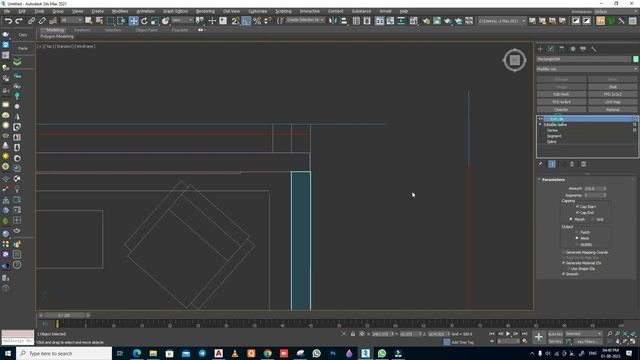Viewport: 640px width, 360px height.
Task: Click the Shell modifier button
Action: click(x=613, y=87)
